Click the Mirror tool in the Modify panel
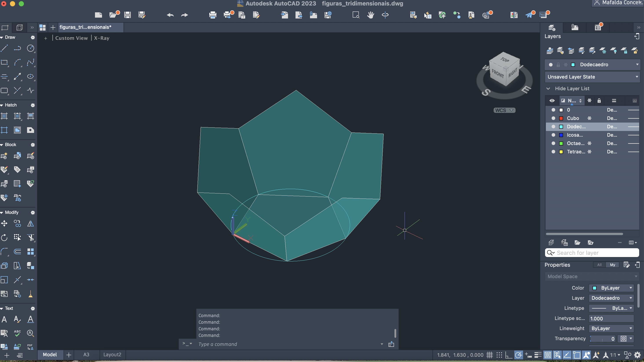 point(31,223)
